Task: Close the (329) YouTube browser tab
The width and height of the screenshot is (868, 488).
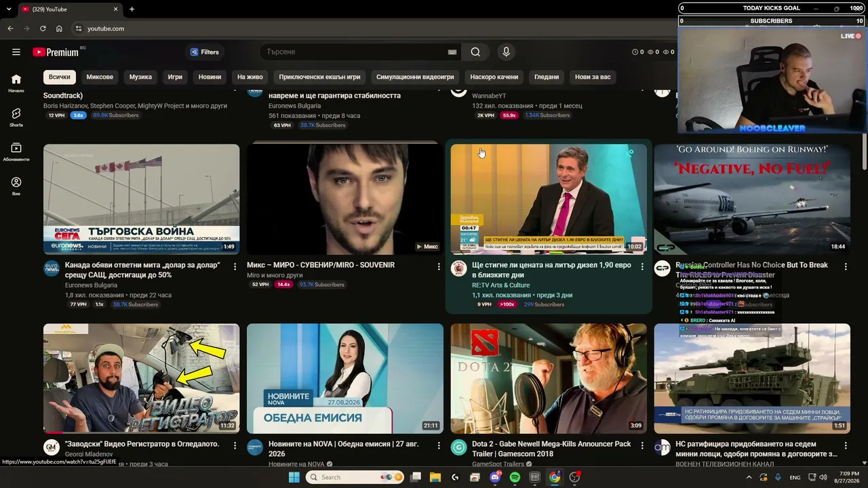Action: (x=115, y=9)
